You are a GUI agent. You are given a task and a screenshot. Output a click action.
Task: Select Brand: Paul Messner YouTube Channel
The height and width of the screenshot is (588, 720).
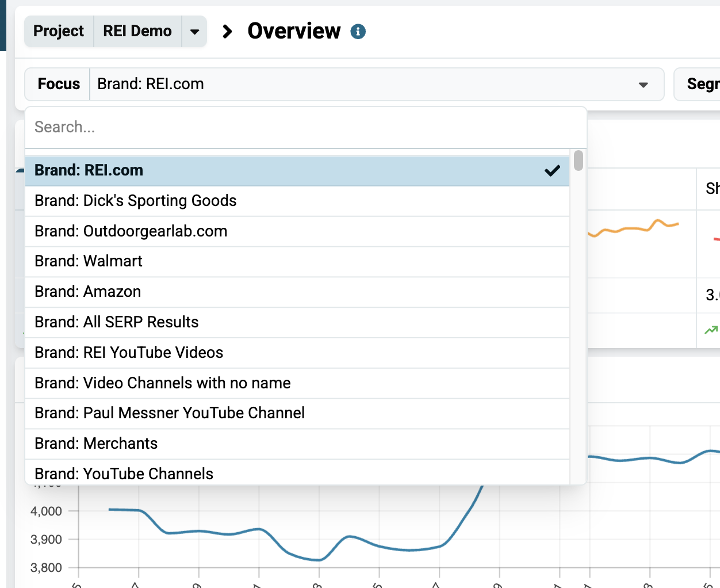click(297, 413)
